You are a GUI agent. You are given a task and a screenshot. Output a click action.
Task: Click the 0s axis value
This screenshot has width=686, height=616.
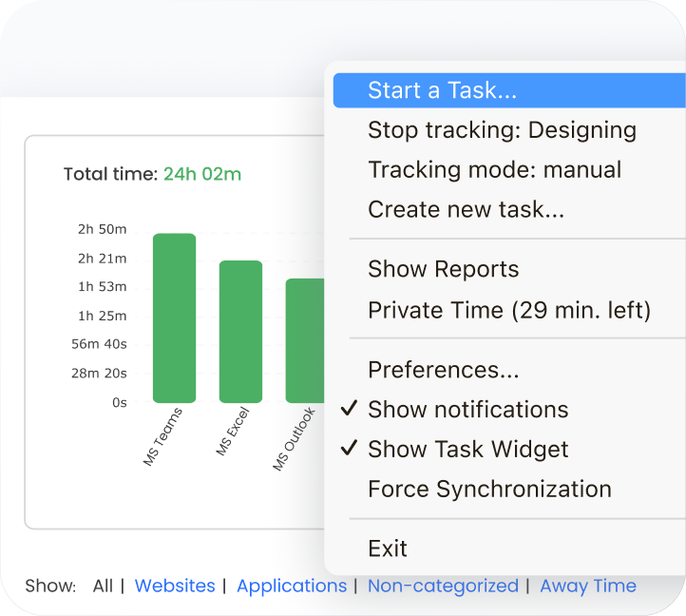pos(120,403)
